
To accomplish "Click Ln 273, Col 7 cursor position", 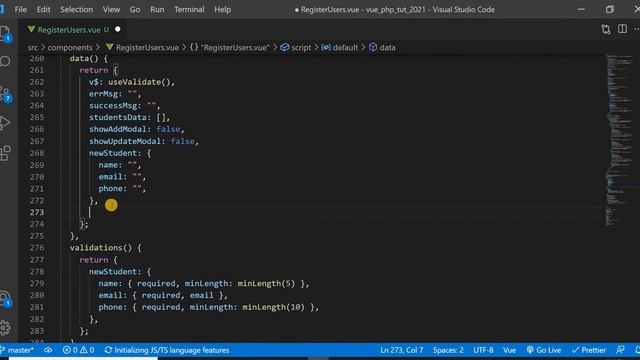I will (x=402, y=350).
